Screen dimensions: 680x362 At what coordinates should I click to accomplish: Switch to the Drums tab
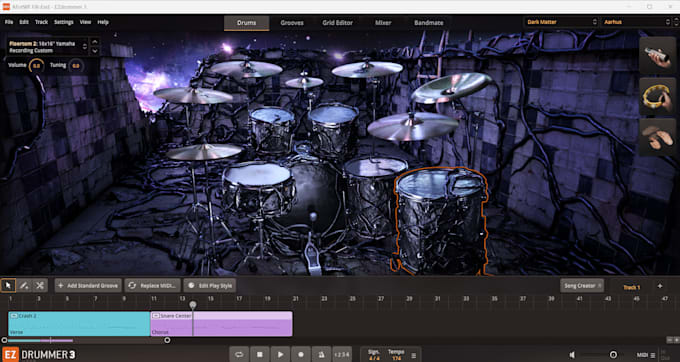coord(247,23)
